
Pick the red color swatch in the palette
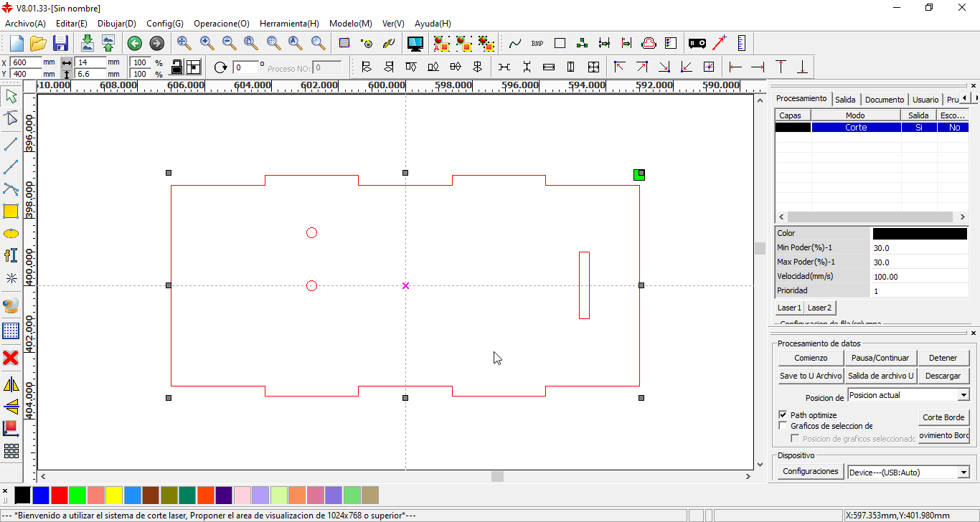(59, 495)
